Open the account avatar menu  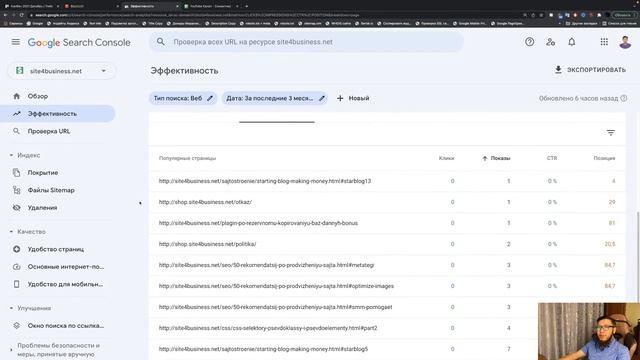click(x=625, y=42)
